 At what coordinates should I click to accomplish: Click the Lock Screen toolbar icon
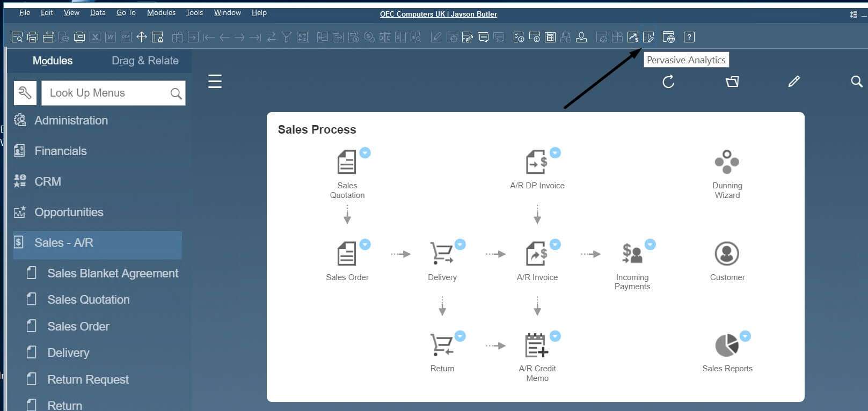157,37
